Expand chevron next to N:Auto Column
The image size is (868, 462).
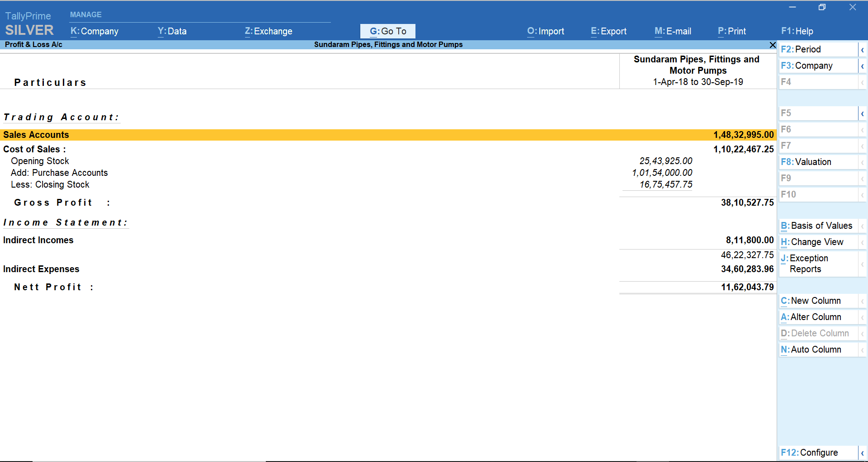pyautogui.click(x=863, y=350)
